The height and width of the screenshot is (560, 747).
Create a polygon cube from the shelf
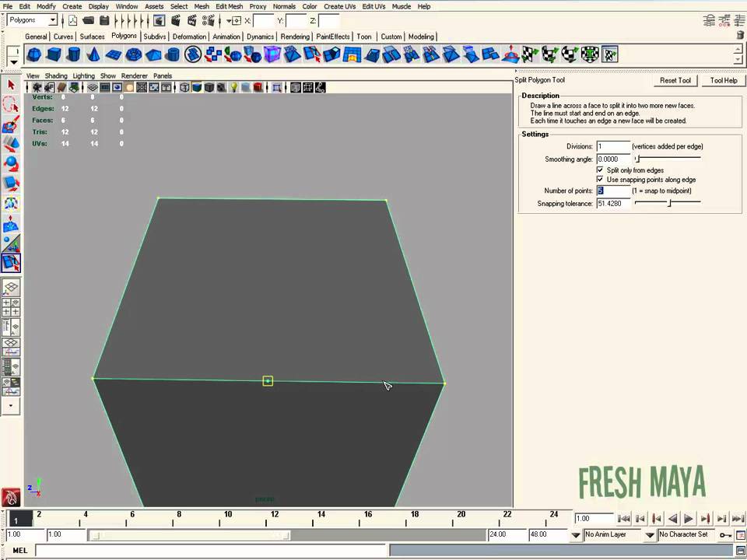tap(54, 54)
